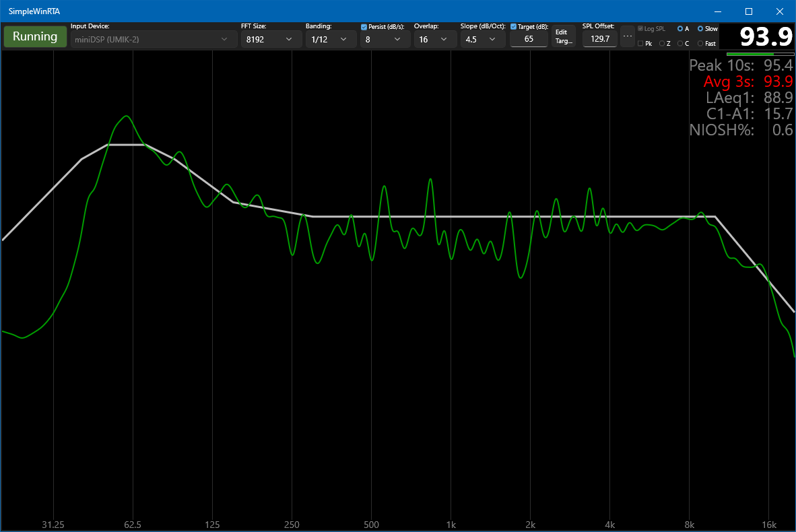
Task: Click the Target dB value field
Action: 529,38
